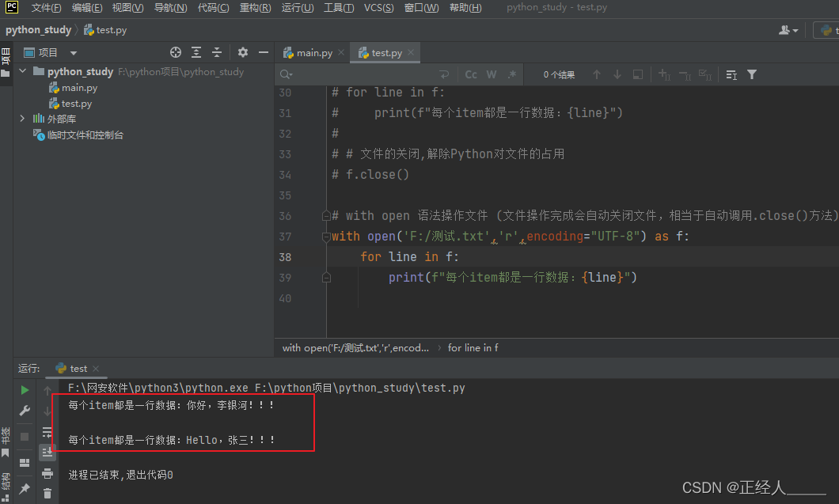Collapse the python_study project folder
Viewport: 839px width, 504px height.
[x=22, y=71]
